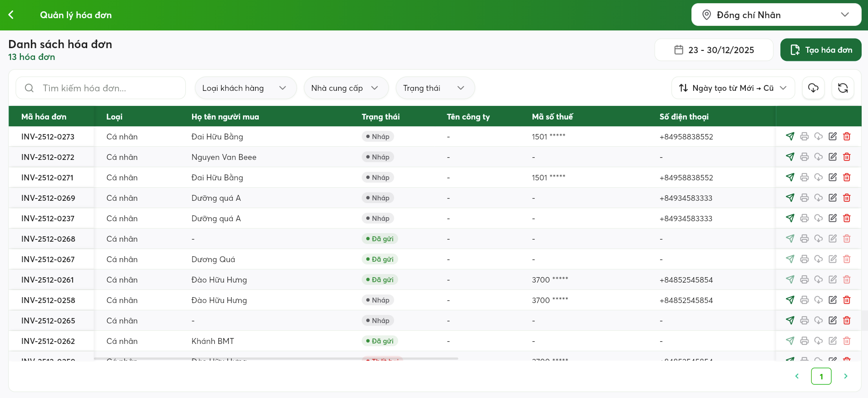Image resolution: width=868 pixels, height=398 pixels.
Task: Print invoice INV-2512-0272
Action: [804, 157]
